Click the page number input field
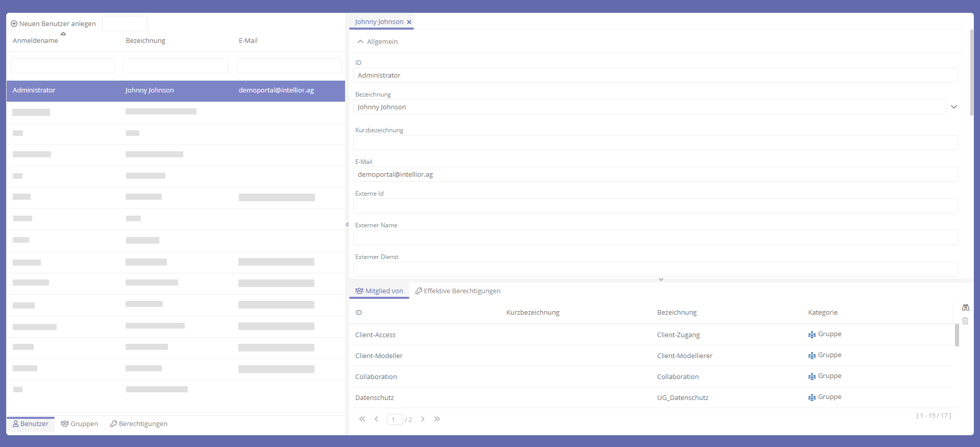Viewport: 980px width, 447px height. coord(395,419)
